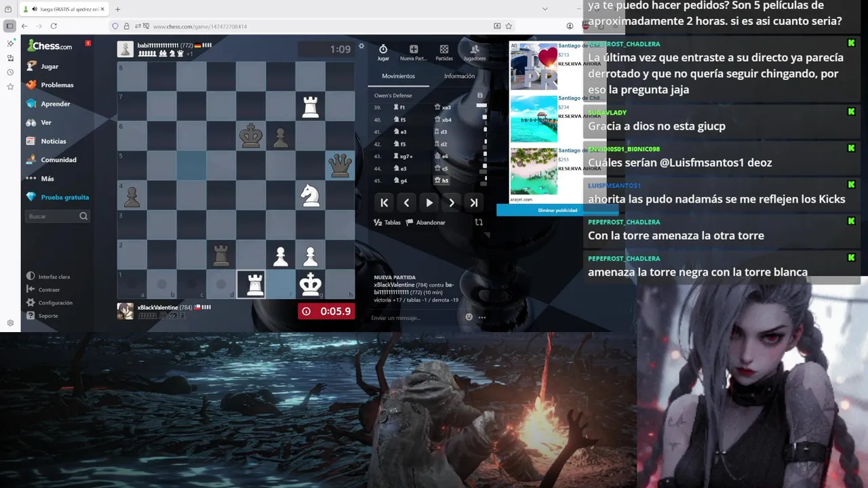Mute the tab via its speaker icon
This screenshot has width=868, height=488.
click(35, 9)
